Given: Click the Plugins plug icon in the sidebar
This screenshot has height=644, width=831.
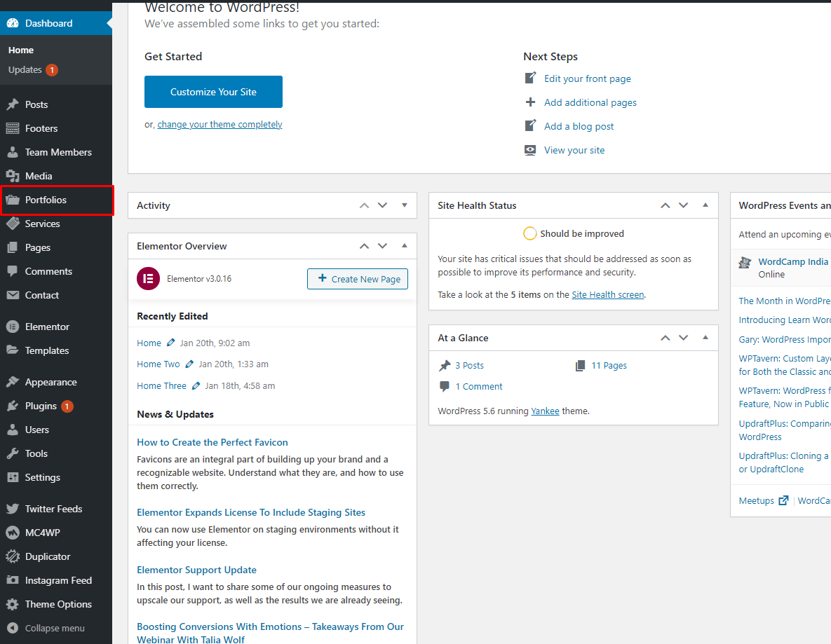Looking at the screenshot, I should coord(13,406).
